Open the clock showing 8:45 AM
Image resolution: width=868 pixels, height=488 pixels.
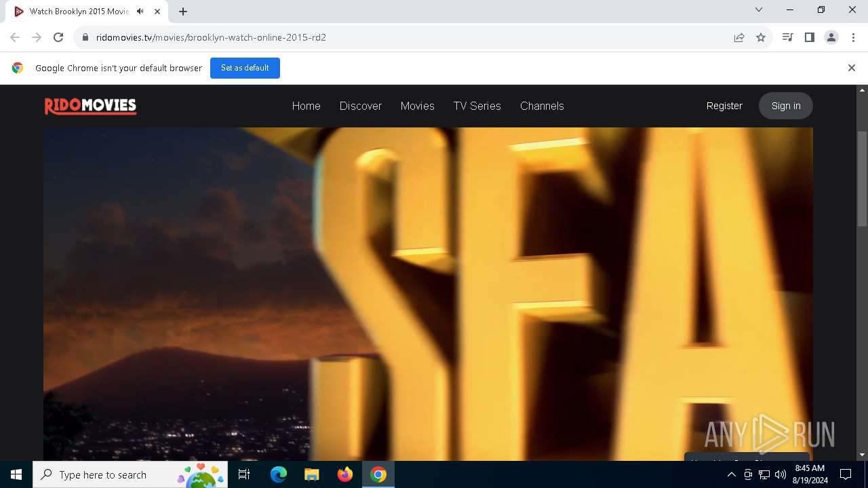(x=810, y=474)
